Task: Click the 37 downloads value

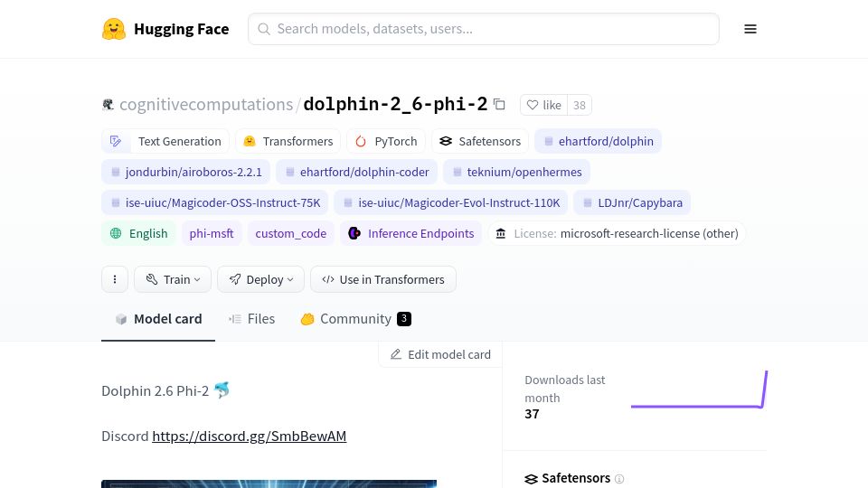Action: tap(532, 414)
